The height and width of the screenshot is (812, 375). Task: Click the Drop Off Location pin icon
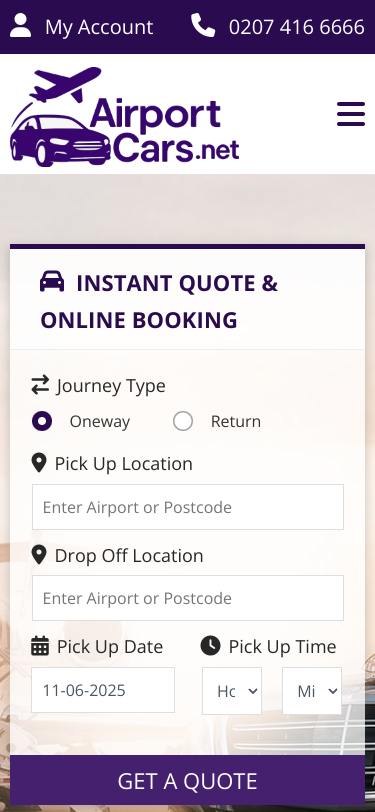[x=39, y=555]
